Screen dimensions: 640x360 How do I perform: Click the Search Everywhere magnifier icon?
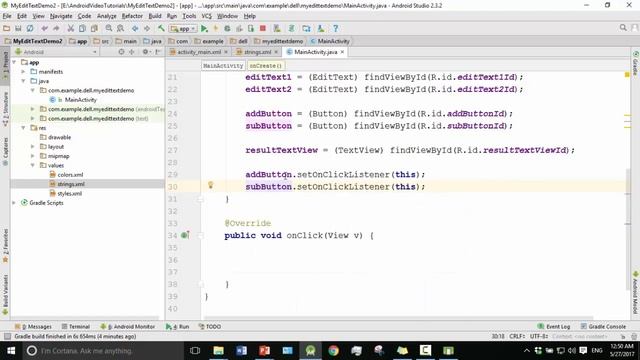pyautogui.click(x=623, y=28)
